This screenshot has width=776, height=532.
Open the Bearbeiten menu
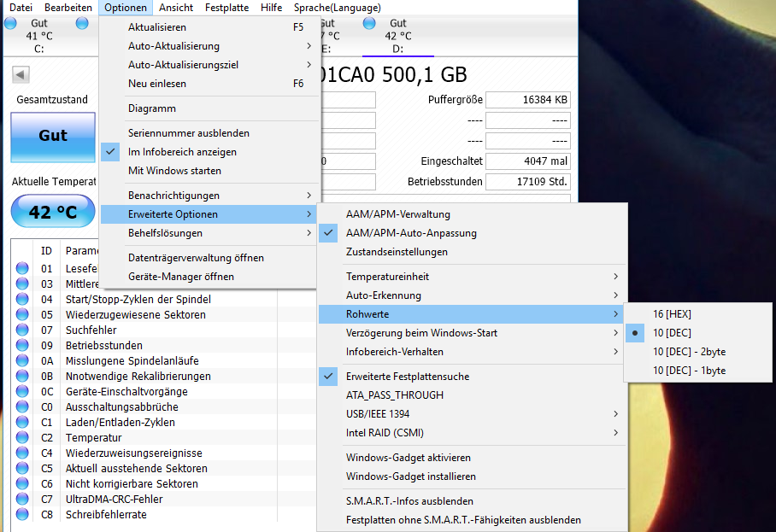[x=68, y=8]
